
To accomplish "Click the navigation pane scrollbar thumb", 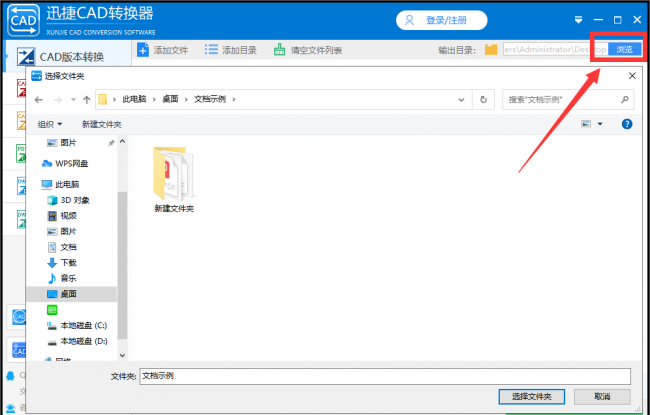I will click(x=122, y=265).
